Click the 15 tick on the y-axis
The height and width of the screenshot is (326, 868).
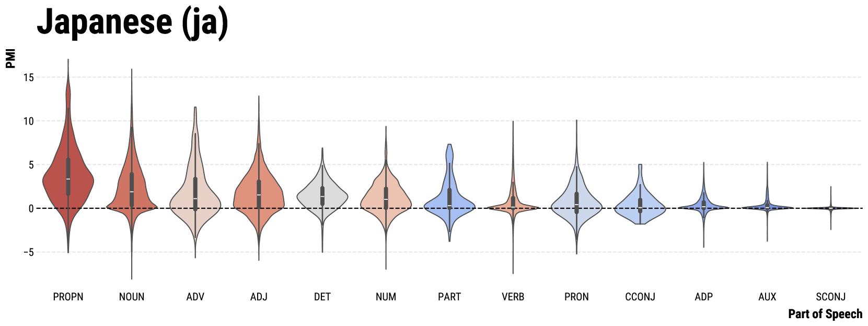[28, 77]
